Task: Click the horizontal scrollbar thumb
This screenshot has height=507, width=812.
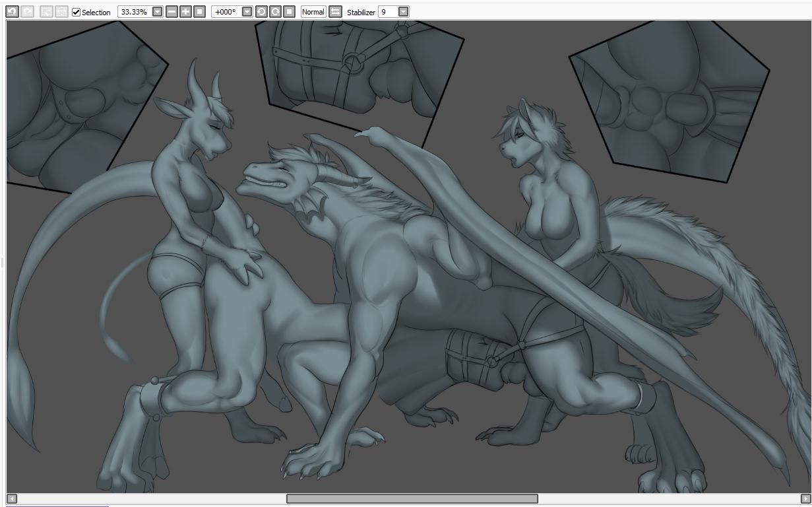Action: pos(412,498)
